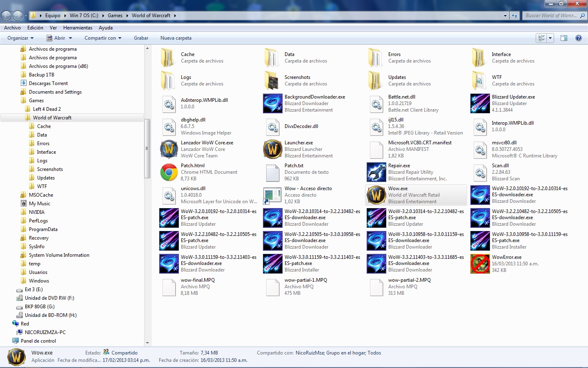Image resolution: width=588 pixels, height=368 pixels.
Task: Click the Launcher.exe Blizzard Launcher icon
Action: (x=272, y=149)
